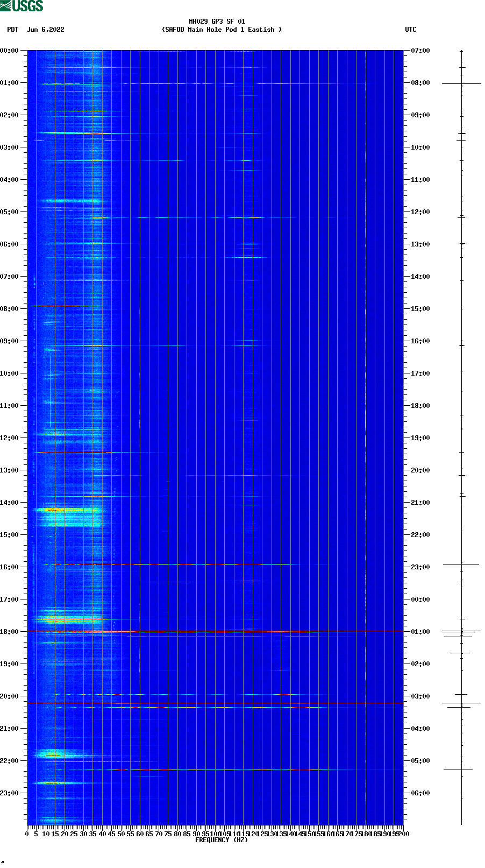Click the UTC '09:00' time label

[420, 115]
